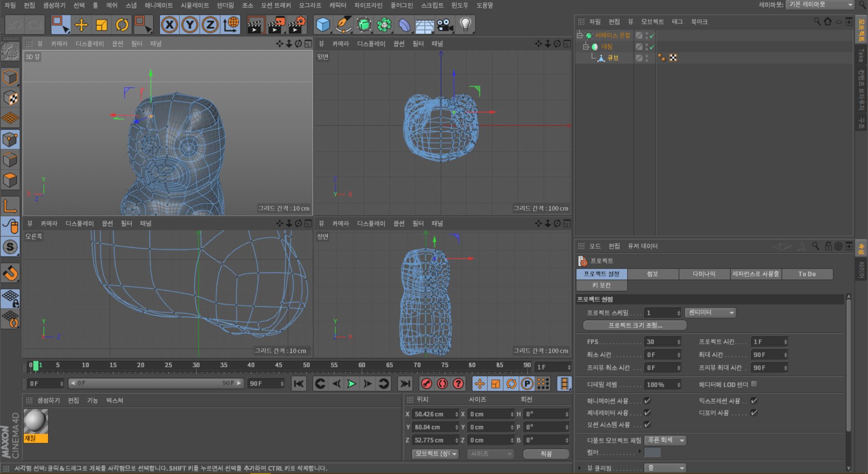Screen dimensions: 868x474
Task: Click the Undo arrow icon
Action: point(15,24)
